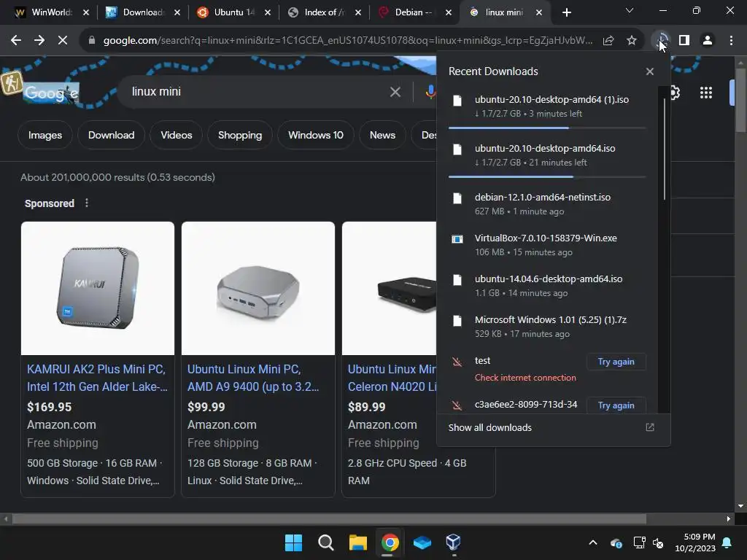Filter results by Download chip
The height and width of the screenshot is (560, 747).
[111, 135]
